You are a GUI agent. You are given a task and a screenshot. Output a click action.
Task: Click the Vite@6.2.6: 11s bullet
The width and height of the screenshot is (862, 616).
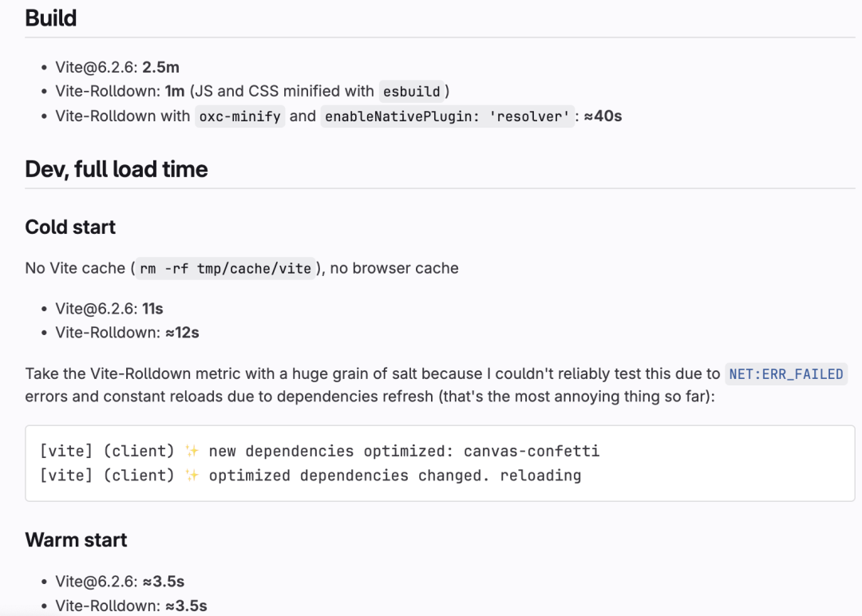tap(109, 309)
